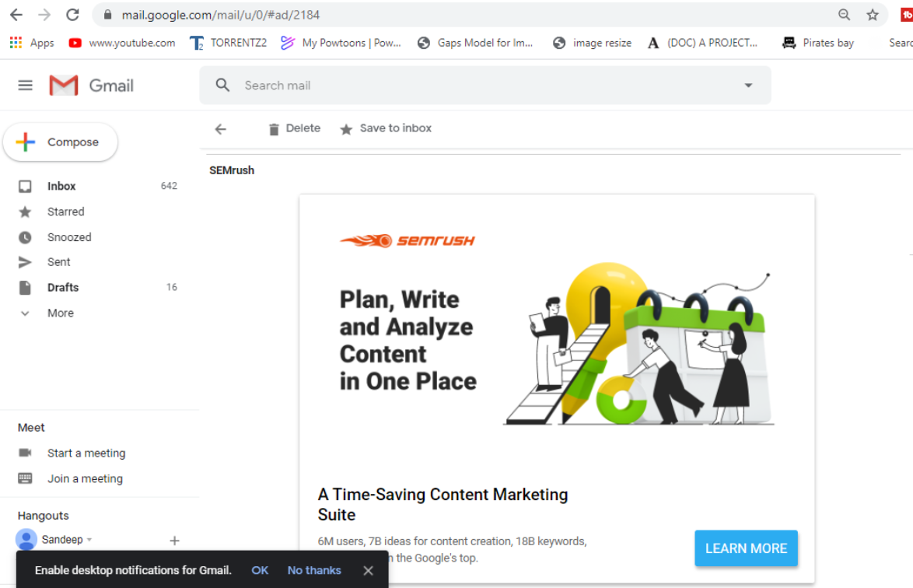
Task: Open the TORRENTZ2 bookmark
Action: click(x=229, y=43)
